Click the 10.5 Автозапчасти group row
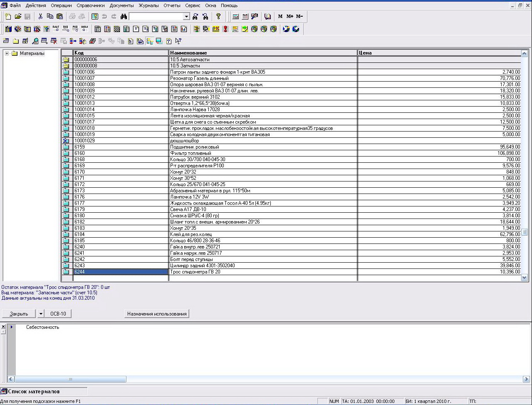This screenshot has height=405, width=532. click(x=291, y=60)
